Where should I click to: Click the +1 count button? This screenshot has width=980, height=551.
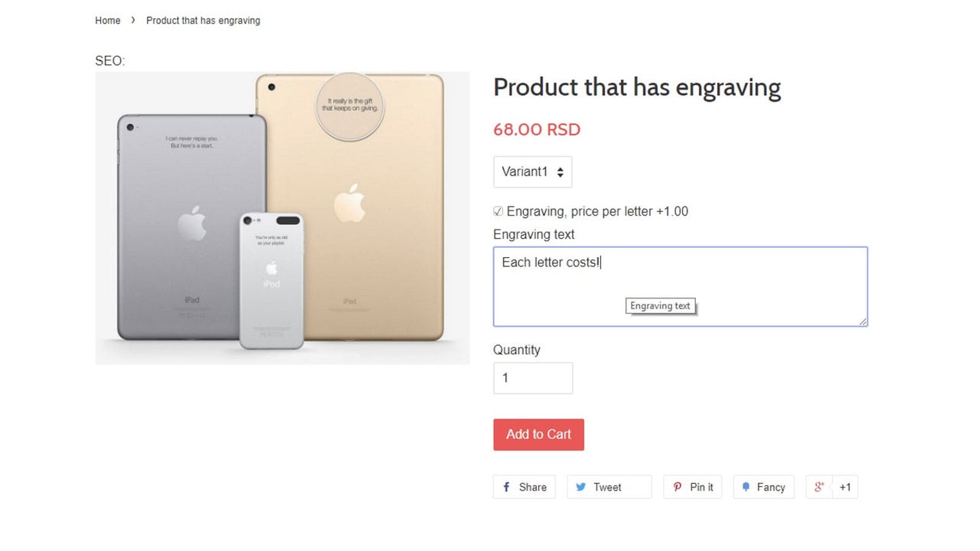[x=845, y=487]
